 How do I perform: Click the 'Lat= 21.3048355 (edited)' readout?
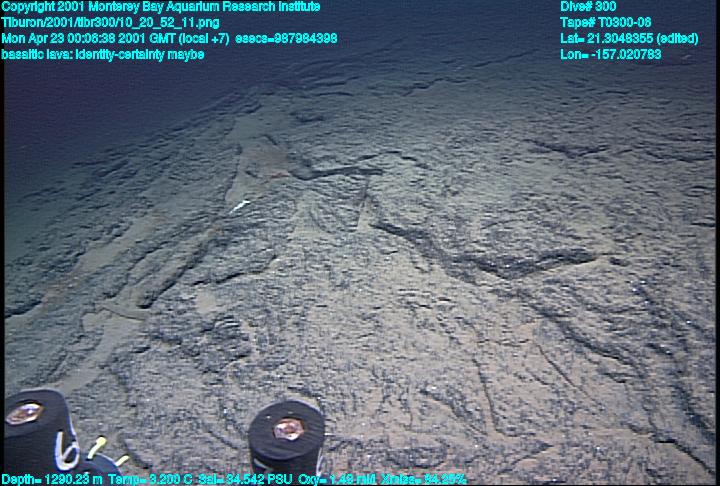(x=629, y=39)
